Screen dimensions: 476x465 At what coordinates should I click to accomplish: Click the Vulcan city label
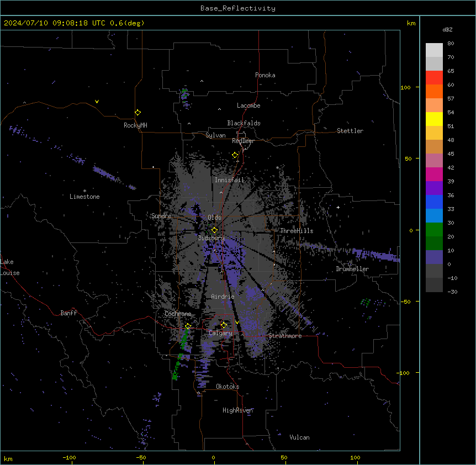click(x=299, y=437)
